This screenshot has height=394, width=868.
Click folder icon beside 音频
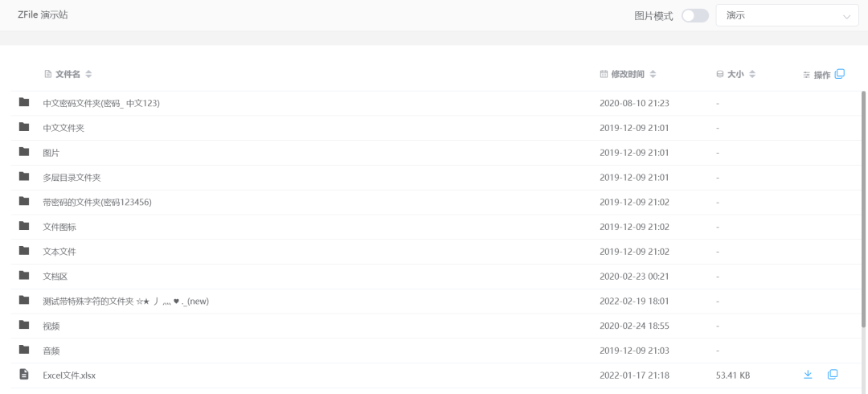point(24,350)
